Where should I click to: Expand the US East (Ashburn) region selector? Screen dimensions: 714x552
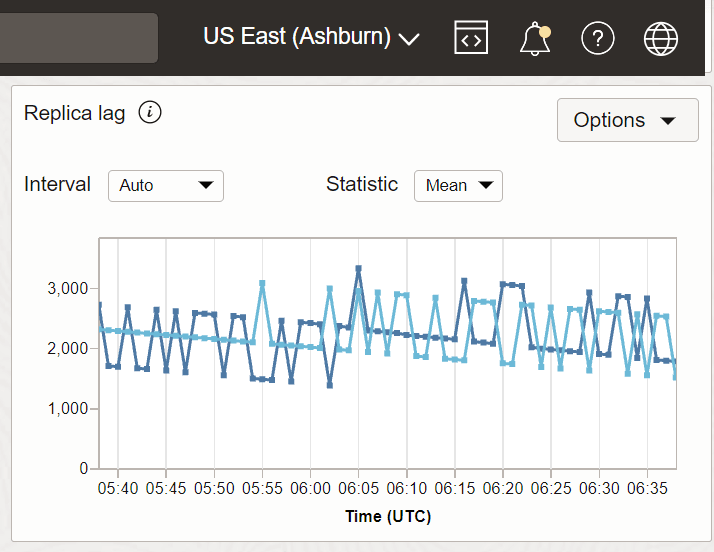[x=311, y=38]
